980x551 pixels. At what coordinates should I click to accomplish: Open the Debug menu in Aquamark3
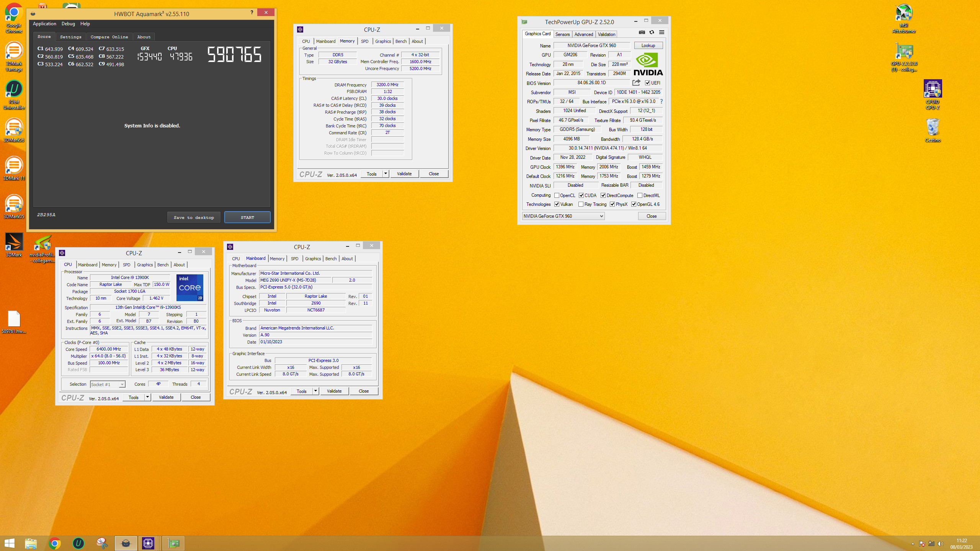coord(68,24)
